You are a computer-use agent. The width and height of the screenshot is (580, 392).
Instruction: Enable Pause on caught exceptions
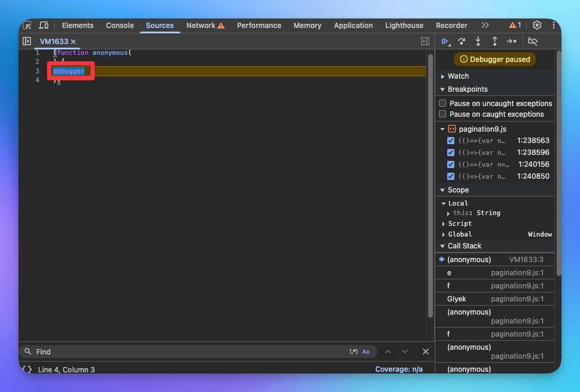(442, 114)
